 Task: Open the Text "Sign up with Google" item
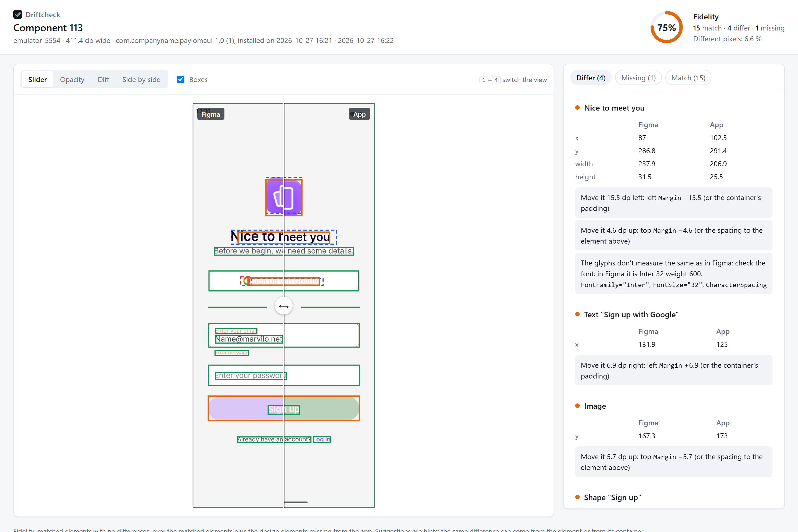pos(631,314)
